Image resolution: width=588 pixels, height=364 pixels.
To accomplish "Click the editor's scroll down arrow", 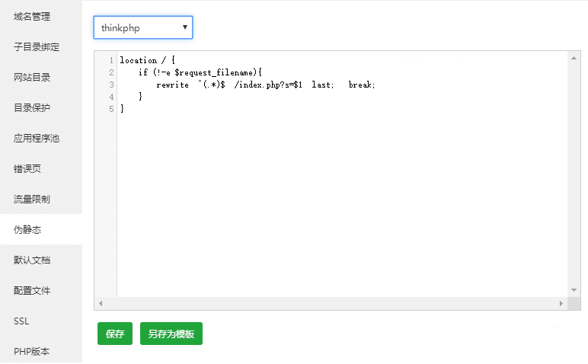I will coord(575,290).
